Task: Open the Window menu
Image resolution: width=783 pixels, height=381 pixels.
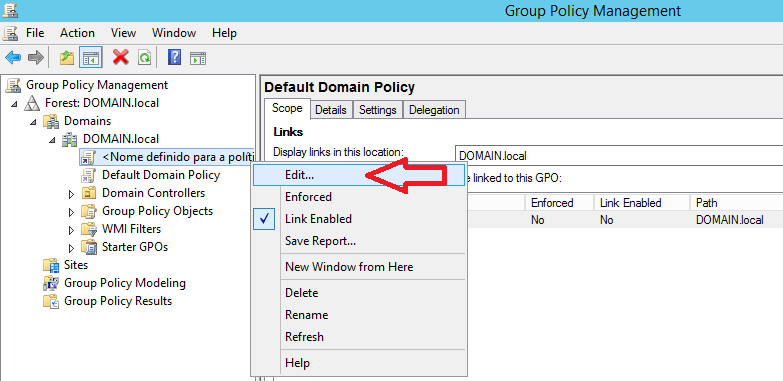Action: (x=174, y=33)
